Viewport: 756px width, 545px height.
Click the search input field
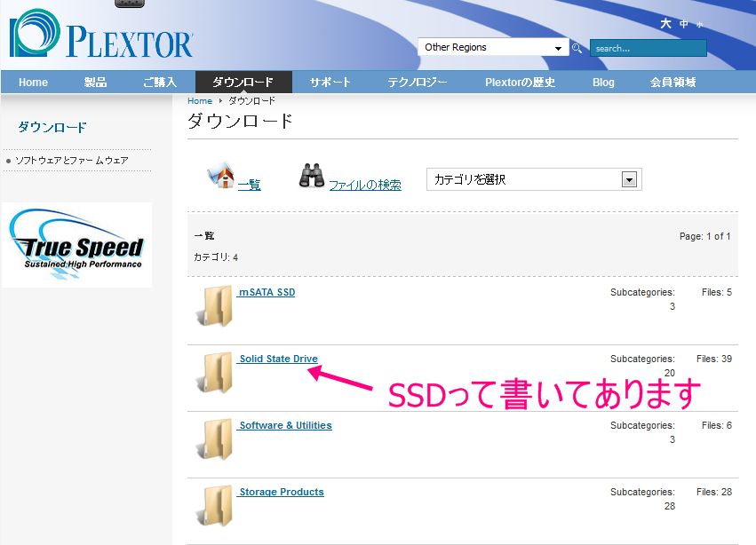pyautogui.click(x=648, y=48)
